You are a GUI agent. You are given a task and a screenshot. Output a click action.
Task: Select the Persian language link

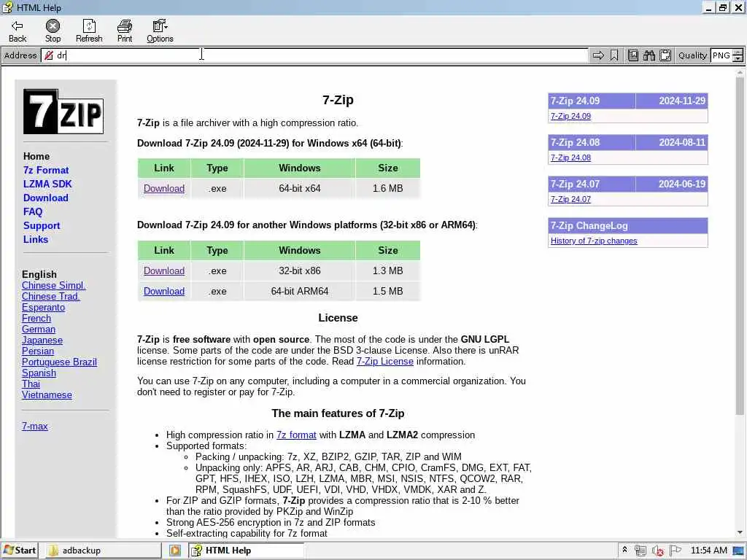(x=38, y=351)
